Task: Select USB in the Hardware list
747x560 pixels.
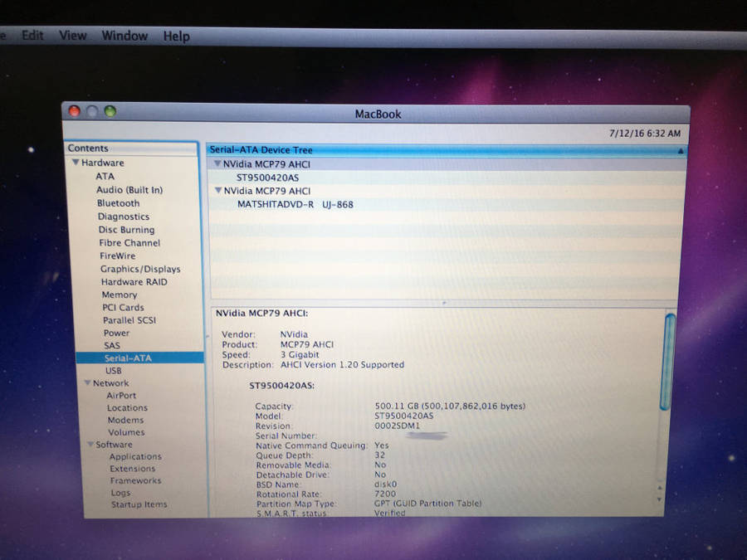Action: pos(114,371)
